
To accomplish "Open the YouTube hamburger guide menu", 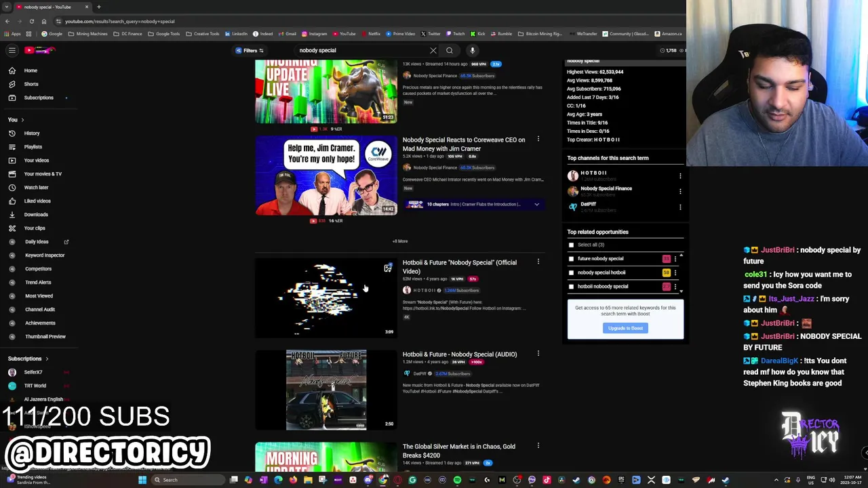I will 12,50.
